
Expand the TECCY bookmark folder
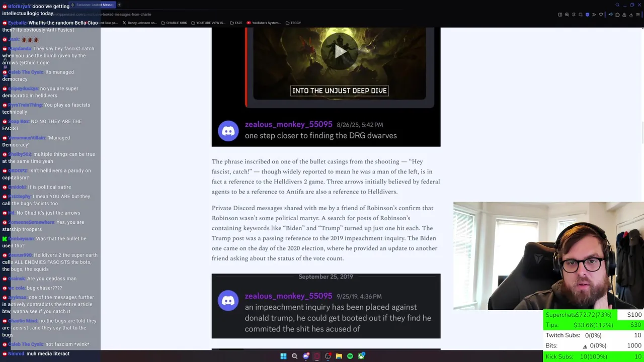pyautogui.click(x=293, y=23)
